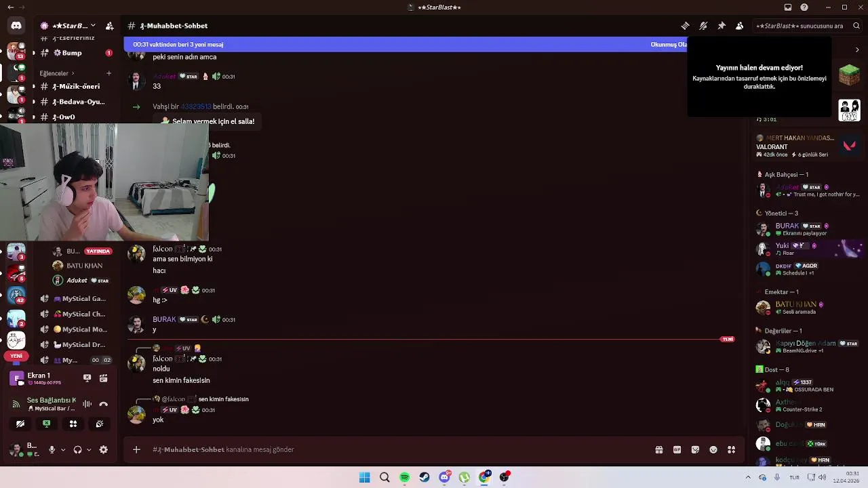This screenshot has height=488, width=868.
Task: Open headphone output device dropdown arrow
Action: 89,449
